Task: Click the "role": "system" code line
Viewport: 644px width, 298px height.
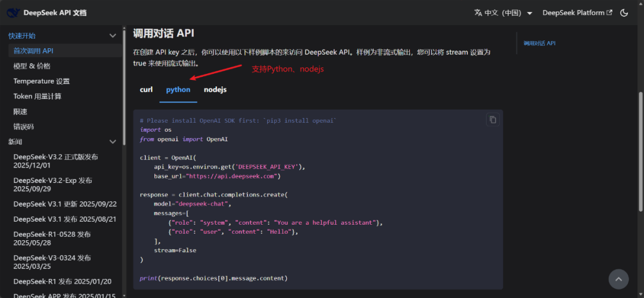Action: pyautogui.click(x=275, y=222)
